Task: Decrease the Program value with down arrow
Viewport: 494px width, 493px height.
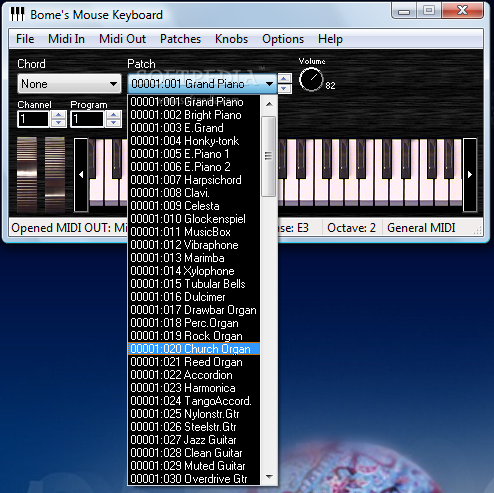Action: point(113,123)
